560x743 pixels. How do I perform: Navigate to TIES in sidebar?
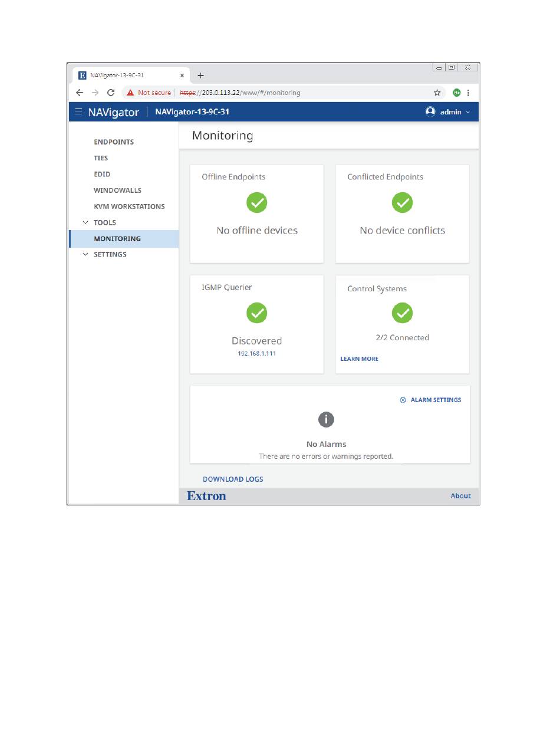click(101, 158)
